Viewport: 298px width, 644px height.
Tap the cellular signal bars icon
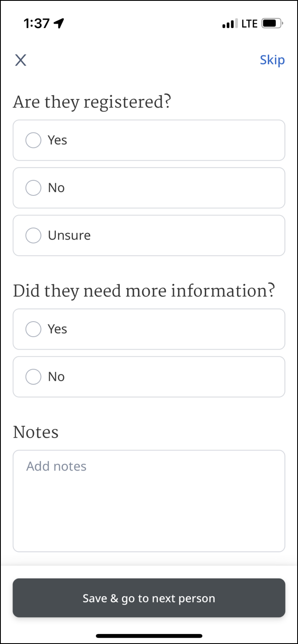coord(230,24)
